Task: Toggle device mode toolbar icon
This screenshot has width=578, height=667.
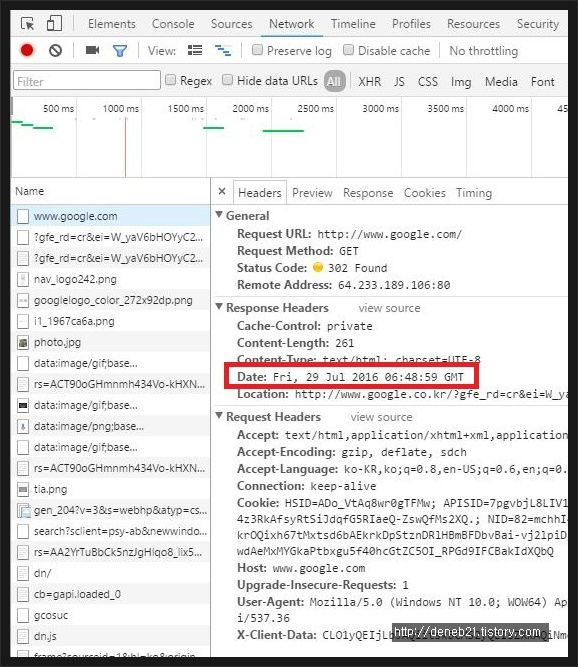Action: pyautogui.click(x=54, y=23)
